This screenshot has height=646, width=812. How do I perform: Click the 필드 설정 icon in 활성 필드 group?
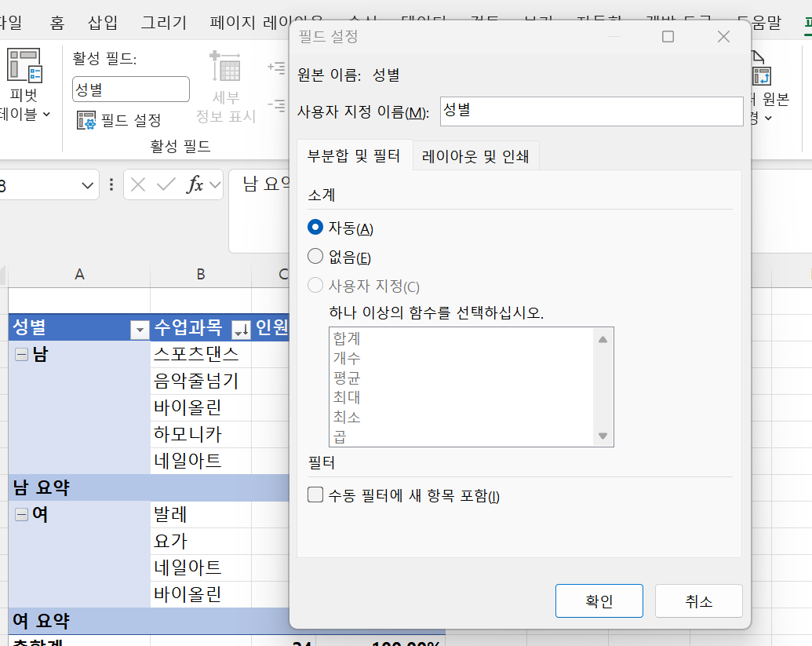(86, 121)
